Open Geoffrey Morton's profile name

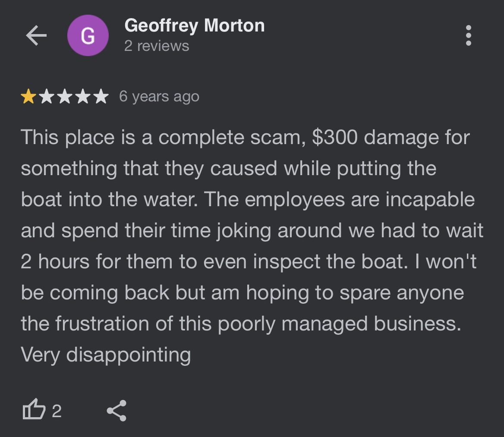coord(195,26)
